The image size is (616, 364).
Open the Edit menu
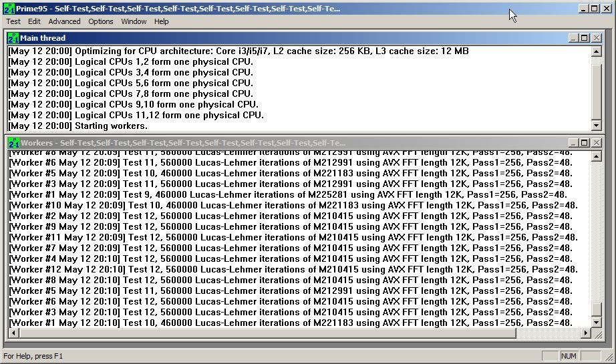click(34, 21)
